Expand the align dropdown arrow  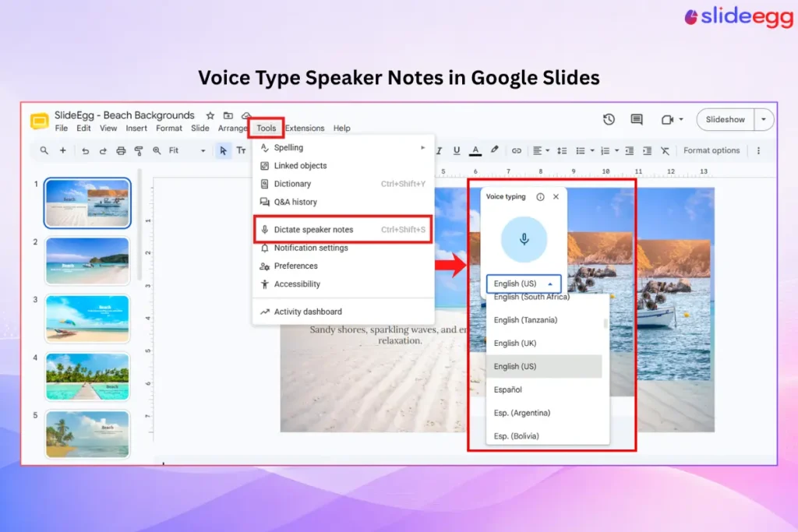point(548,150)
